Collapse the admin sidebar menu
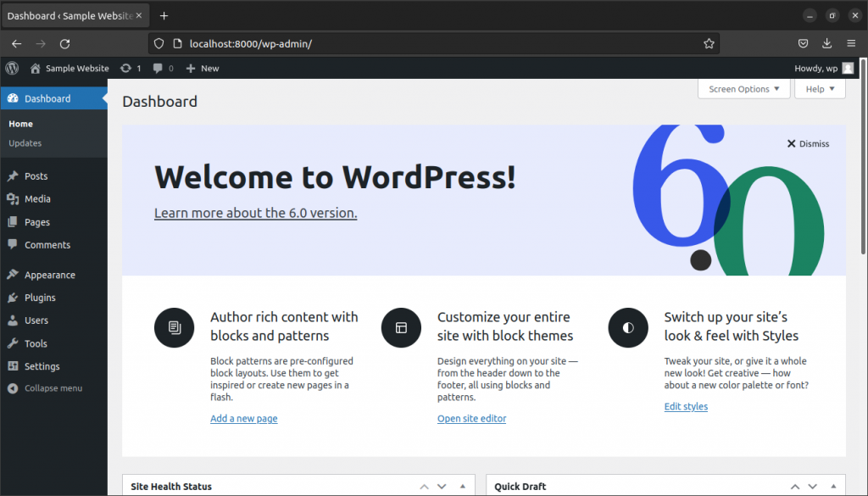 click(x=45, y=388)
